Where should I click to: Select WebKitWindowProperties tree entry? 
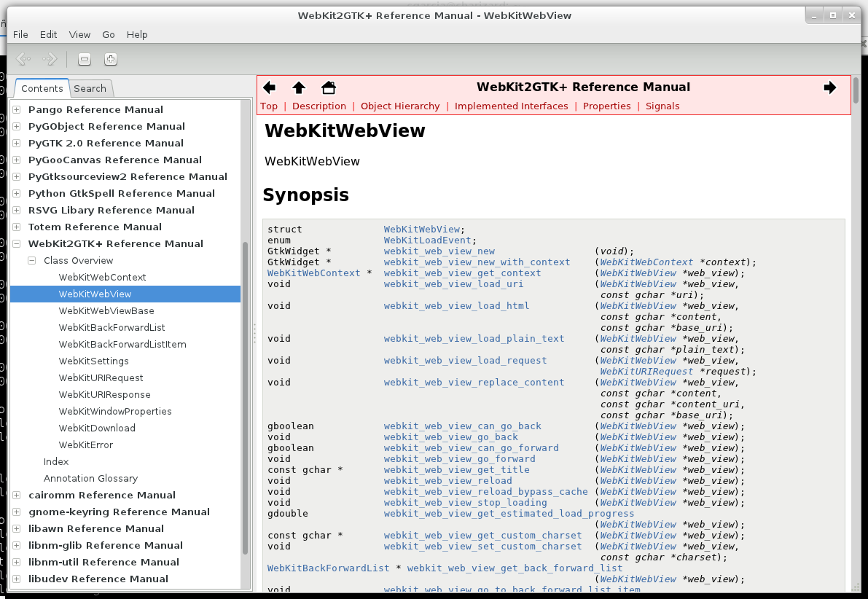[x=115, y=411]
